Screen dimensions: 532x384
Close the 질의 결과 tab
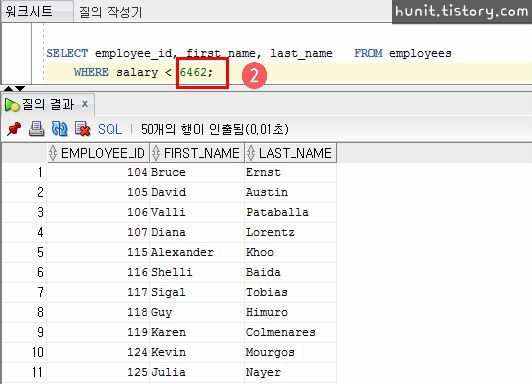(85, 104)
